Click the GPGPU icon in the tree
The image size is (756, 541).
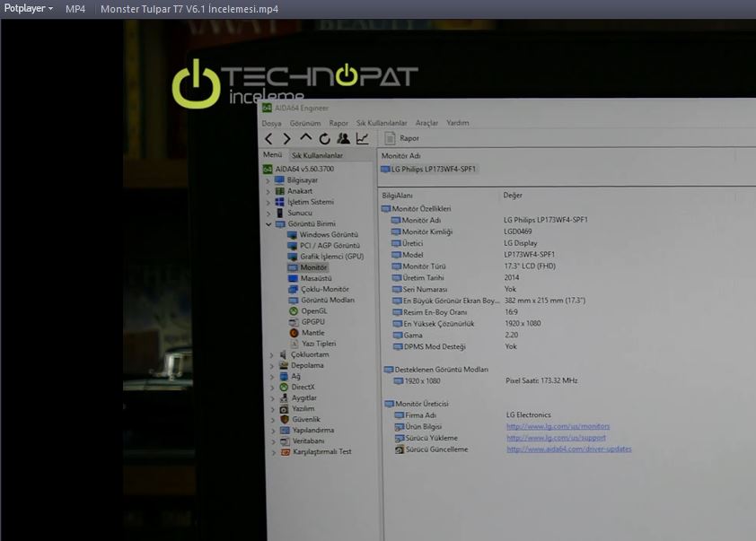pyautogui.click(x=294, y=322)
